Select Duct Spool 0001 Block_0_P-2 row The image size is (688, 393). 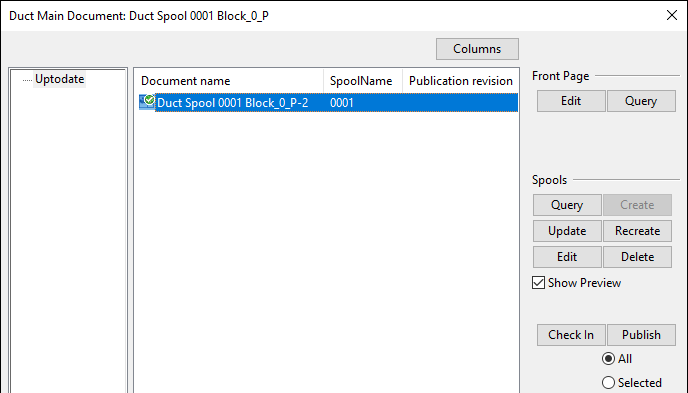328,103
